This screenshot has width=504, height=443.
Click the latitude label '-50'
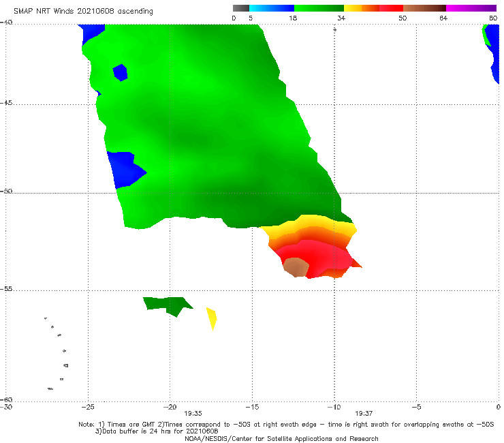[x=6, y=191]
